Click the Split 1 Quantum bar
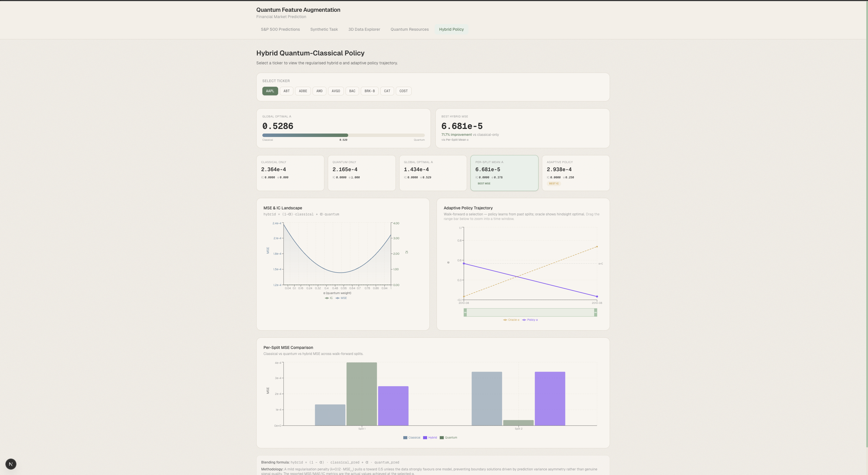 coord(362,394)
